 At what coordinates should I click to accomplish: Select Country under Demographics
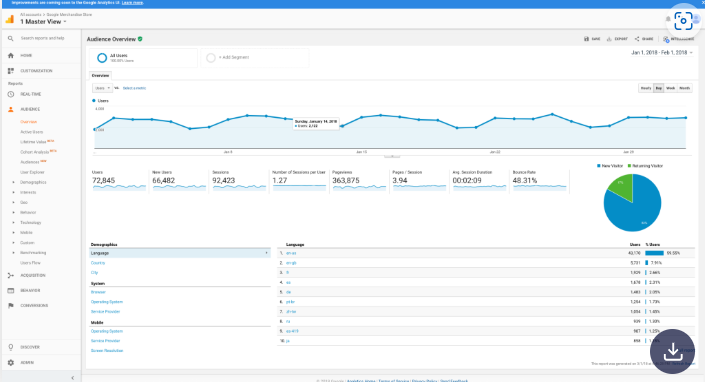[98, 263]
